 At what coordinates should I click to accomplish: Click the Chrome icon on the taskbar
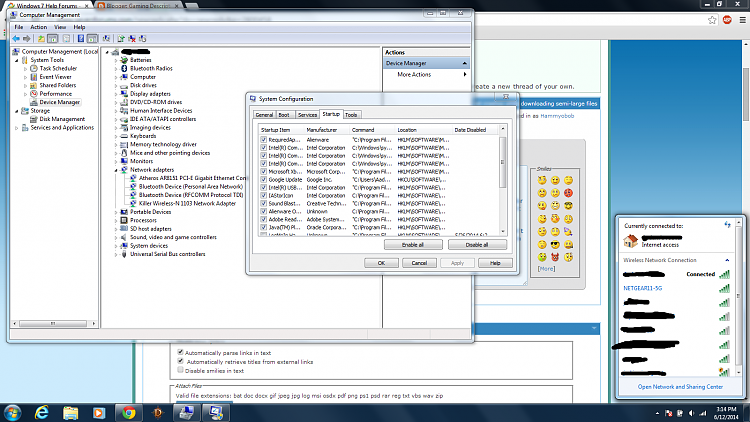(128, 412)
